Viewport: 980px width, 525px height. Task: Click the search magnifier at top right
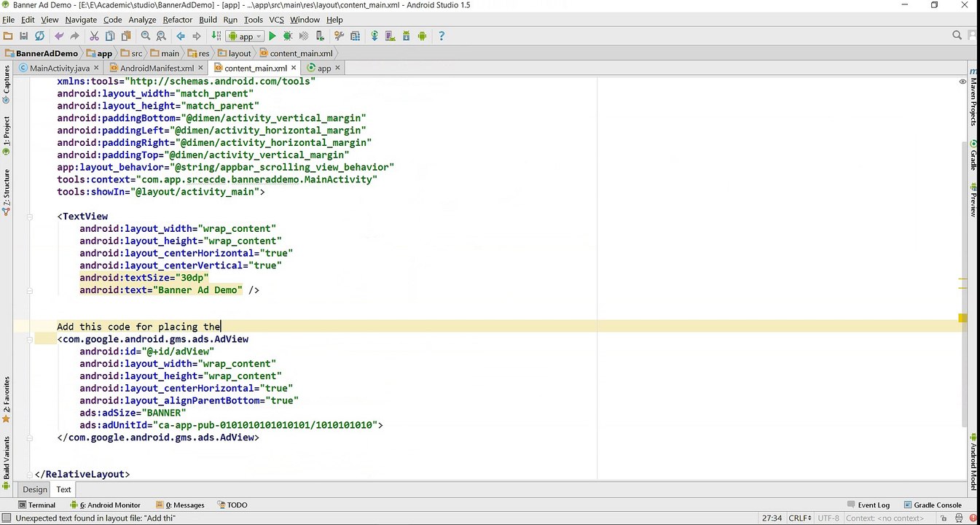click(x=957, y=35)
